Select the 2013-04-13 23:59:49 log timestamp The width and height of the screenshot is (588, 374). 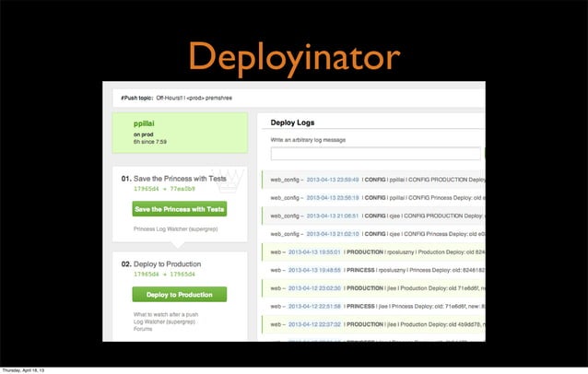coord(333,180)
